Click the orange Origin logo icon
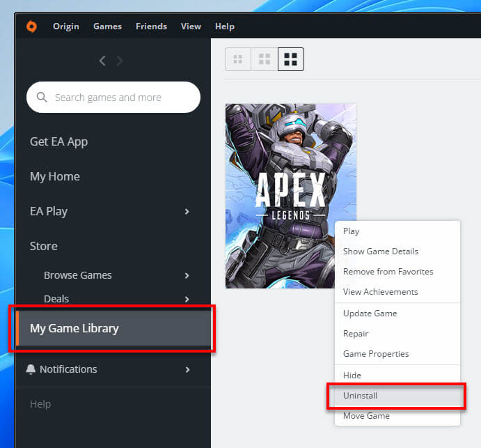The height and width of the screenshot is (448, 481). coord(31,26)
